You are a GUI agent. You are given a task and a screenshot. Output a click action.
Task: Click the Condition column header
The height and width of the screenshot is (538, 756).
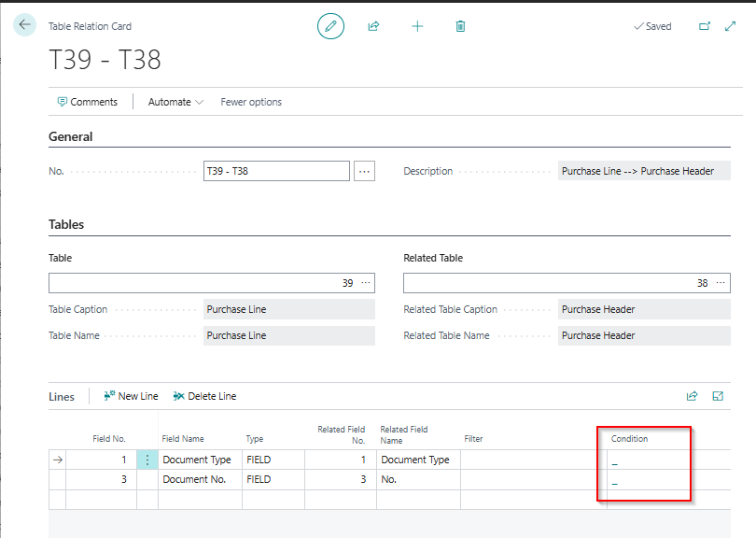pyautogui.click(x=629, y=439)
